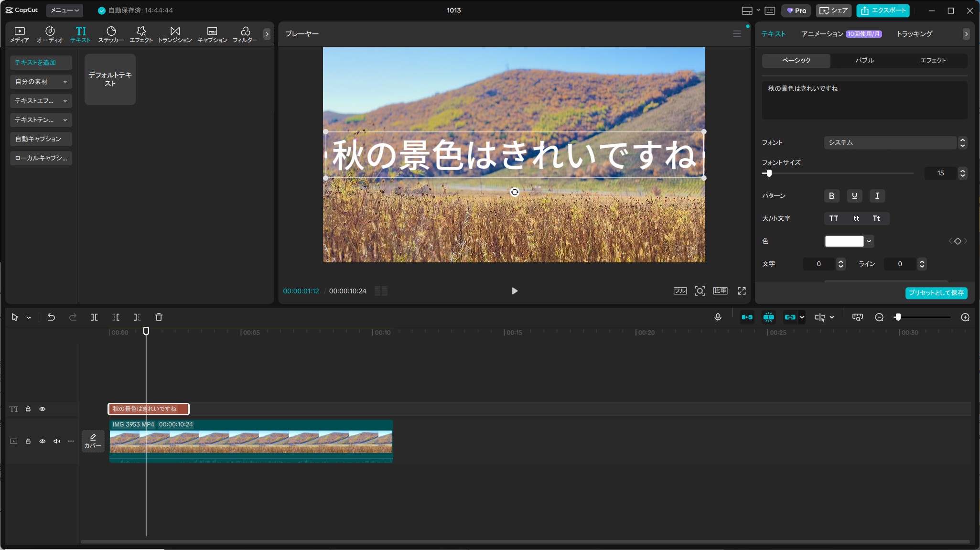The width and height of the screenshot is (980, 550).
Task: Hide the text track with its eye icon
Action: pos(43,409)
